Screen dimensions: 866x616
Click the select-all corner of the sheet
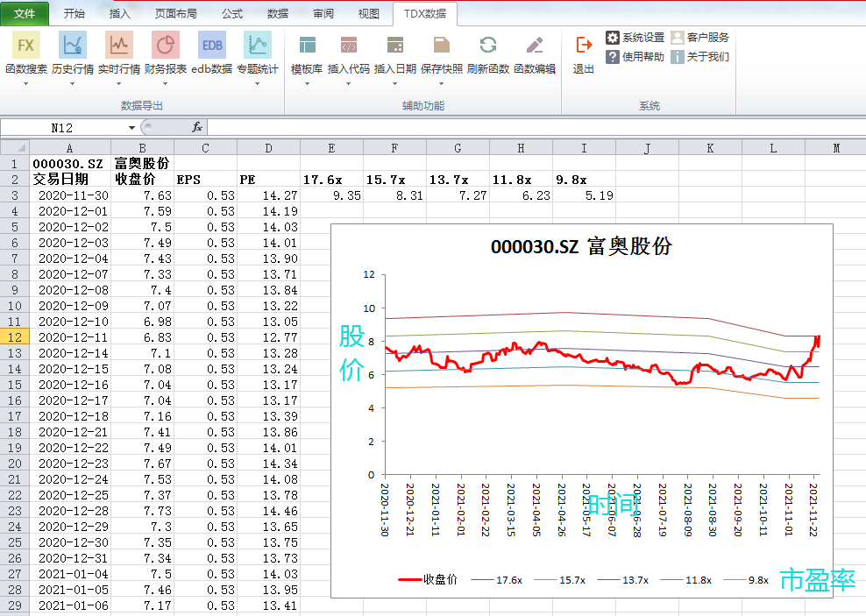coord(15,147)
